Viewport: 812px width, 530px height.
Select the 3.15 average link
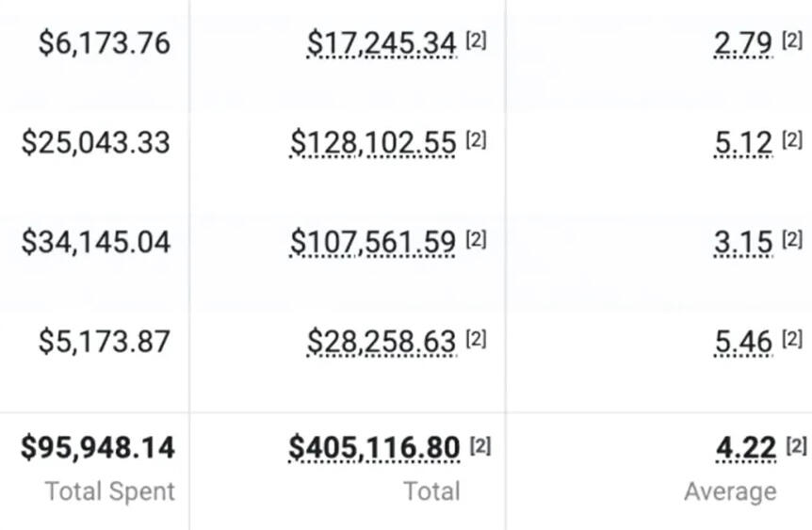tap(743, 242)
